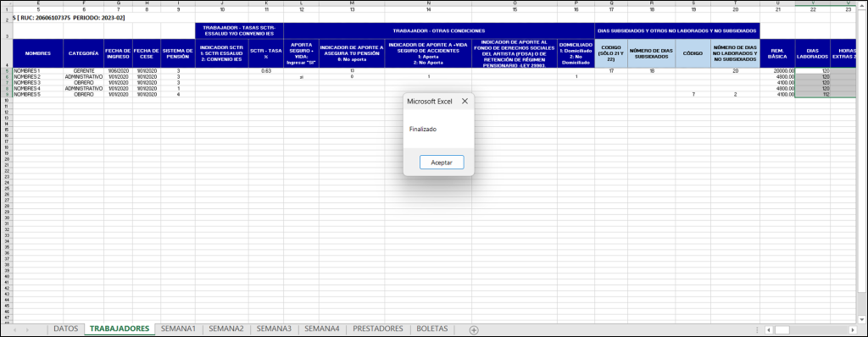Select the CATEGORÍA header cell
The height and width of the screenshot is (337, 868).
(84, 53)
